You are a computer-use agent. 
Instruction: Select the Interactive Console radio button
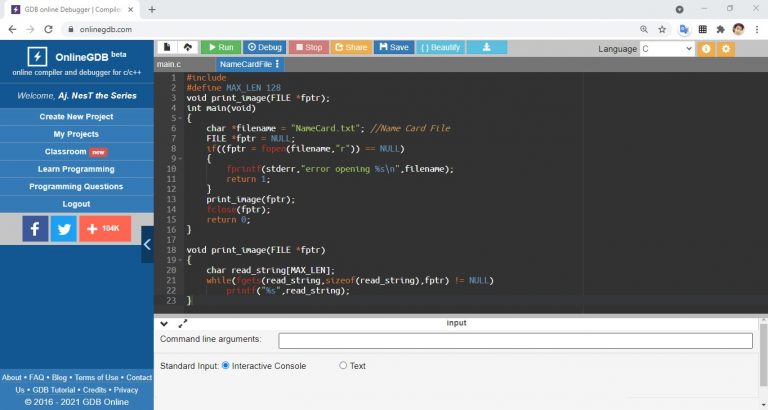(x=225, y=366)
